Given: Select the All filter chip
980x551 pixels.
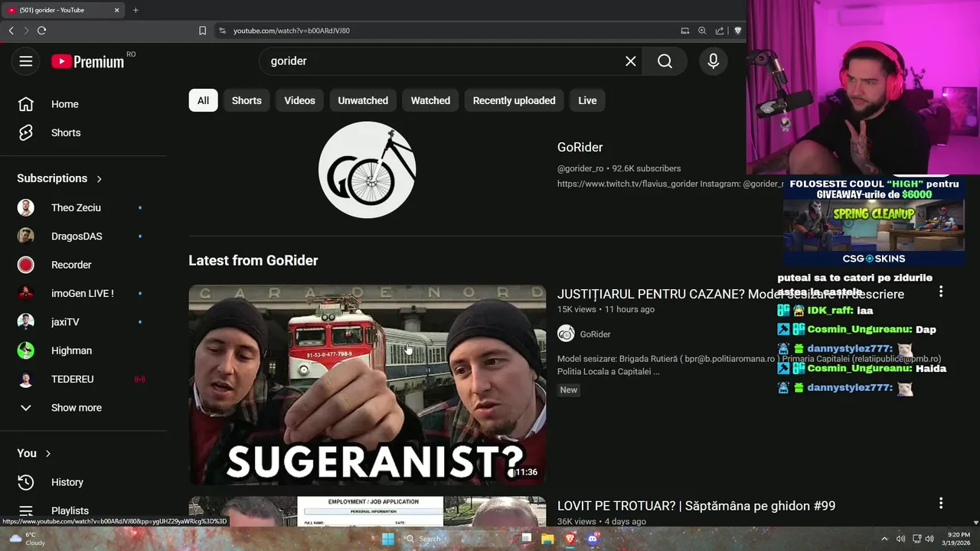Looking at the screenshot, I should point(203,100).
